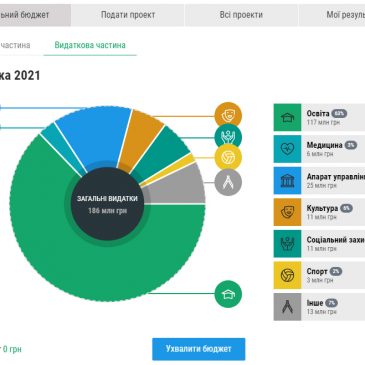The height and width of the screenshot is (365, 365).
Task: Click the Загальні видатки center circle
Action: [x=107, y=204]
